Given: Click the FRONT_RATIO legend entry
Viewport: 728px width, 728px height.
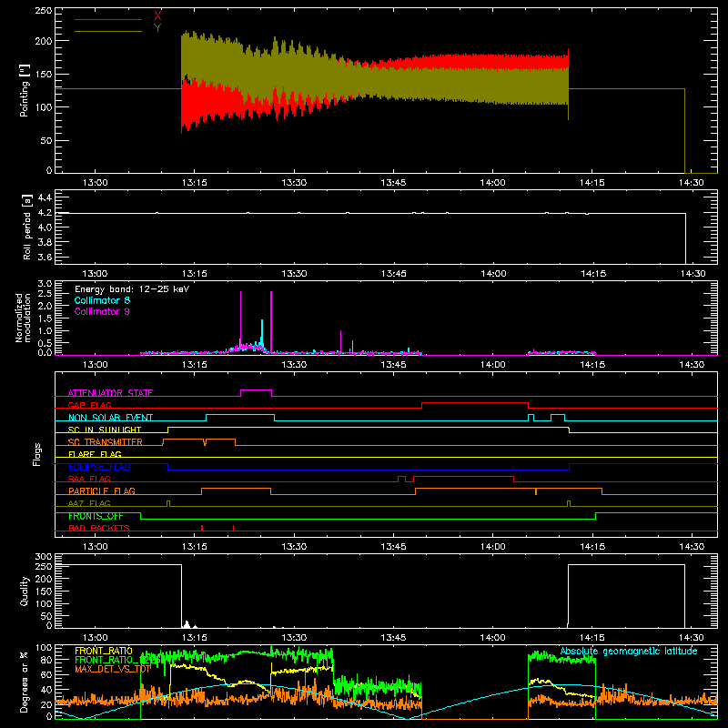Looking at the screenshot, I should pos(104,651).
